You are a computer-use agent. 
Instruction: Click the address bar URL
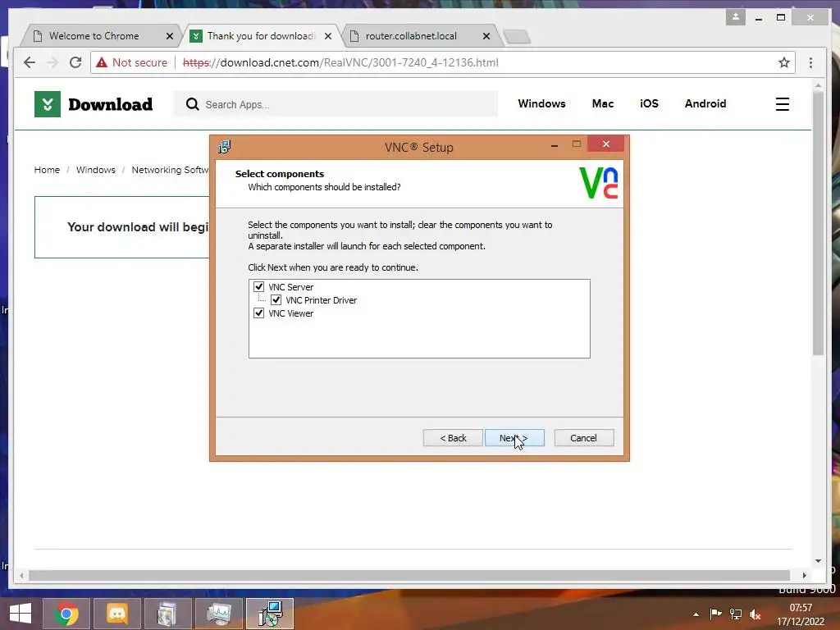pos(340,62)
